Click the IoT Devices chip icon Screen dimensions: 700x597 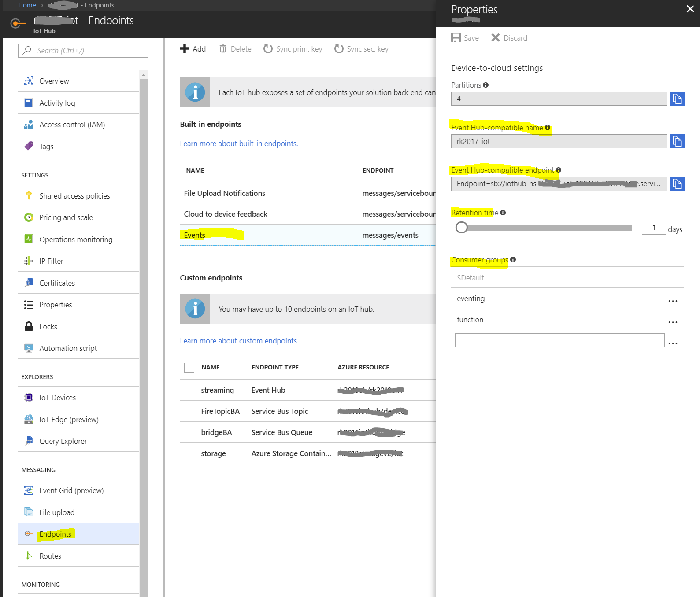tap(29, 398)
